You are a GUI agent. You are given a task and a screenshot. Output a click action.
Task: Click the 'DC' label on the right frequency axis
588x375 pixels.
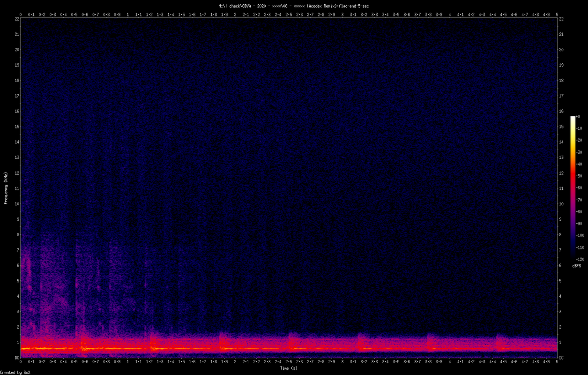[x=562, y=358]
